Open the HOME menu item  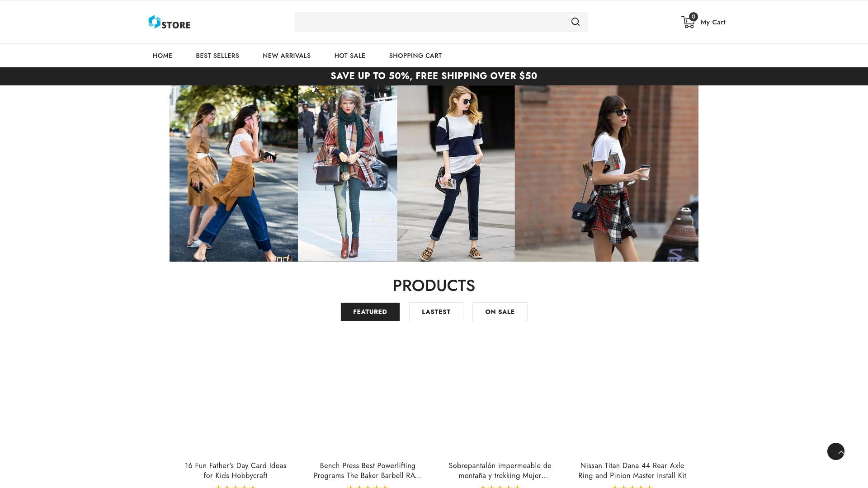[162, 56]
